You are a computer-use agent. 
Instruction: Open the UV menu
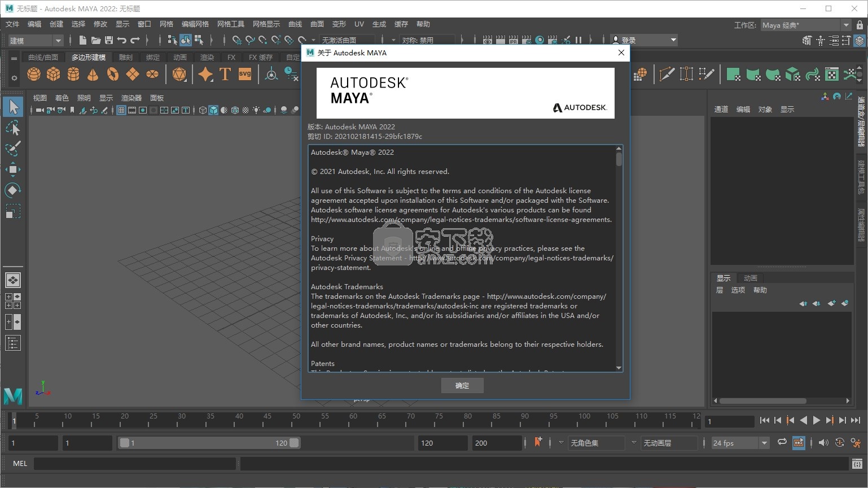359,24
